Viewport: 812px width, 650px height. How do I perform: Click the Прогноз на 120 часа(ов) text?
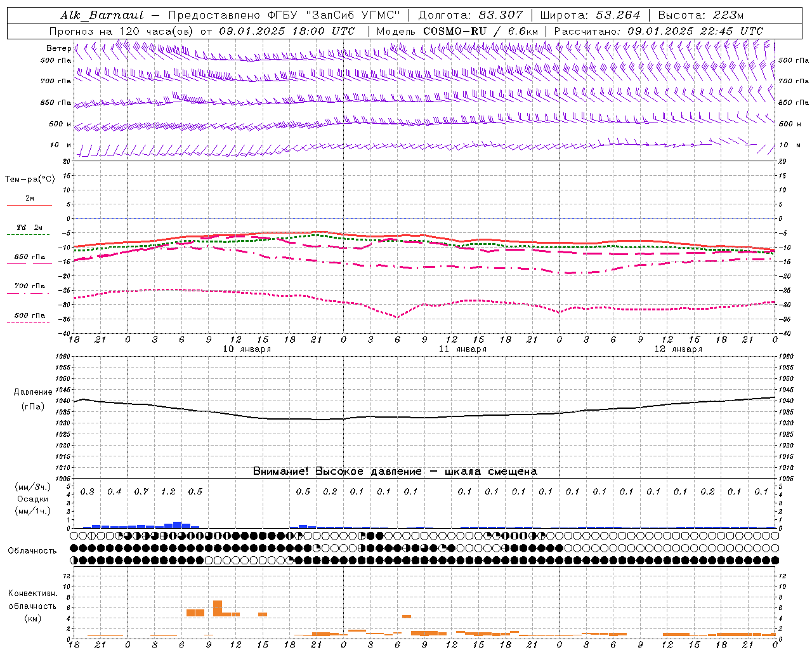[122, 31]
